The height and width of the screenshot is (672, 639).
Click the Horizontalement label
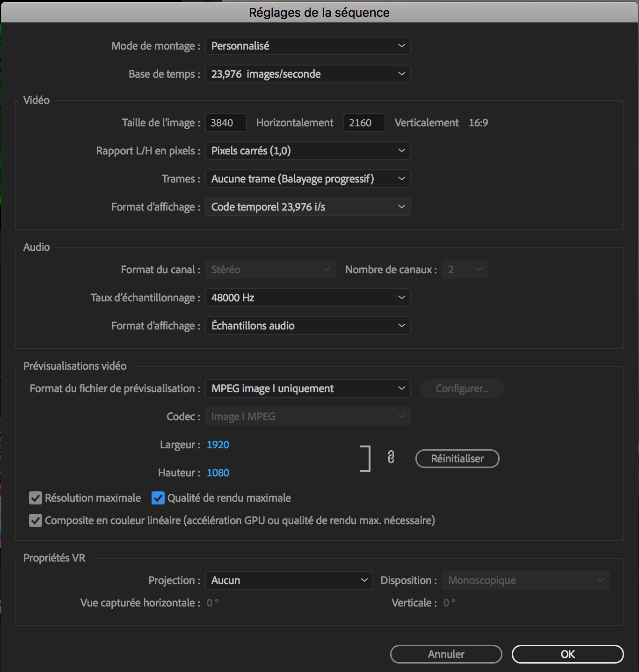[x=295, y=123]
